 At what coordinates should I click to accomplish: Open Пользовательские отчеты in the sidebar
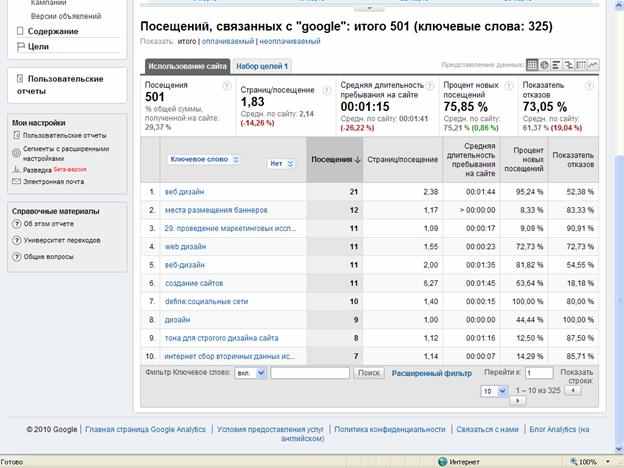pos(60,85)
